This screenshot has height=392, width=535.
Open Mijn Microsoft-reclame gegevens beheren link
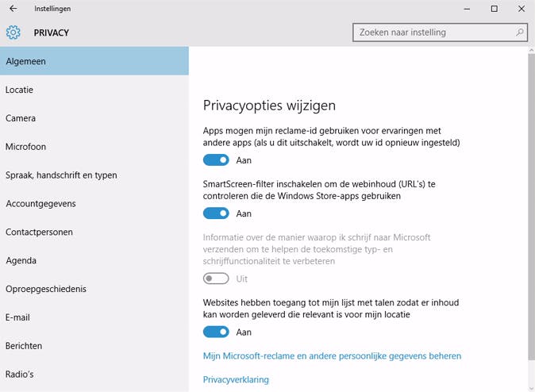332,356
